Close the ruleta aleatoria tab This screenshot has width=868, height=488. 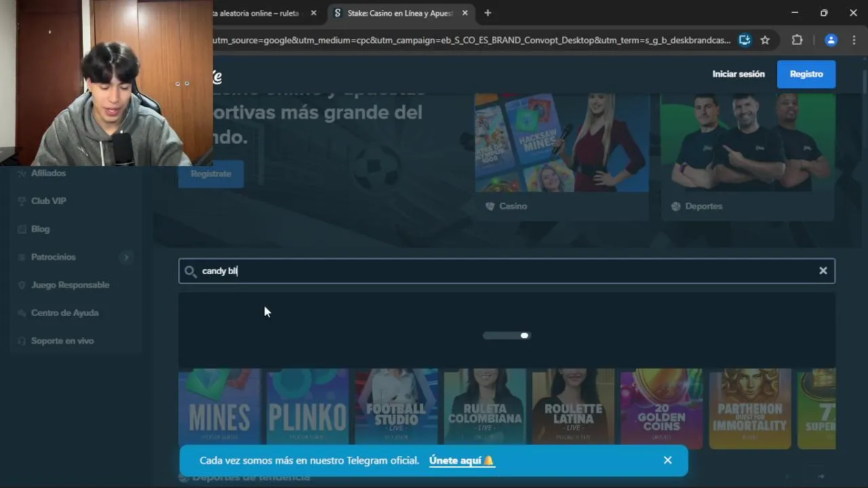pos(313,13)
